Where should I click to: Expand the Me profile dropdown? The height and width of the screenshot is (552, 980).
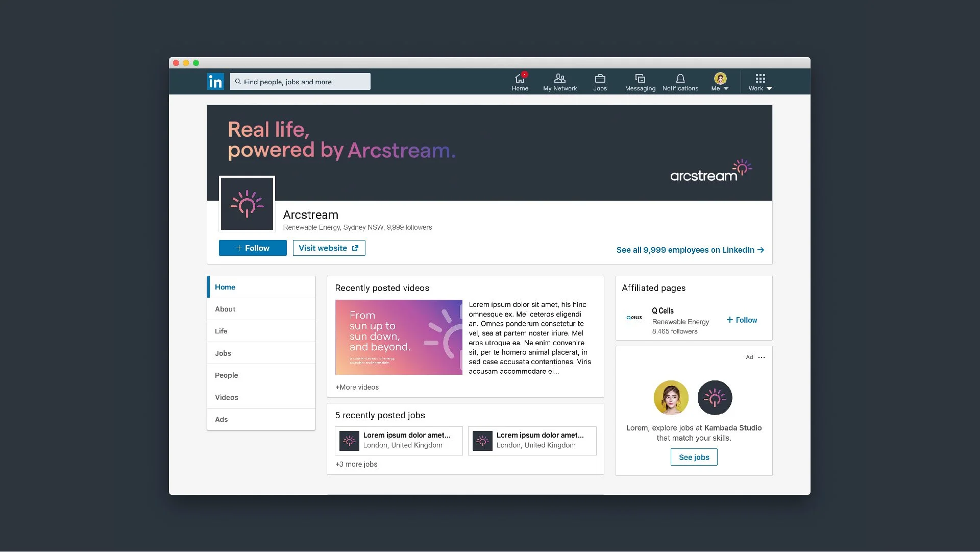click(x=720, y=82)
